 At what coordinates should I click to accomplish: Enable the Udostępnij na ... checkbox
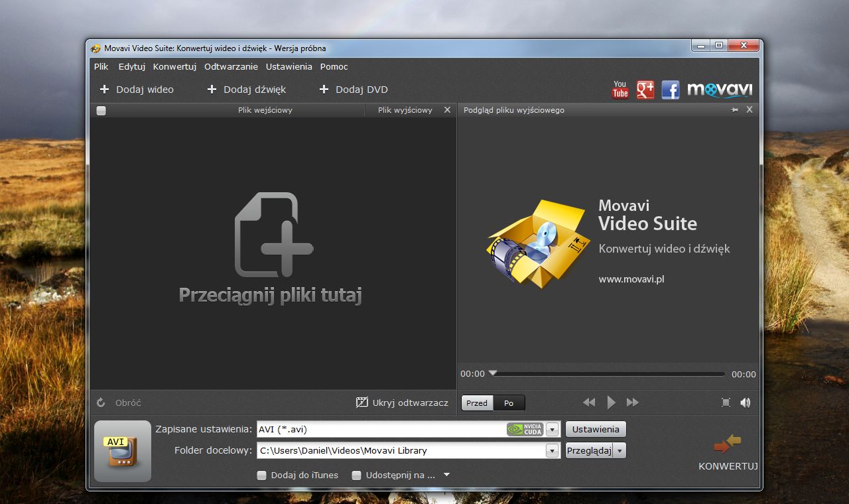[x=357, y=475]
